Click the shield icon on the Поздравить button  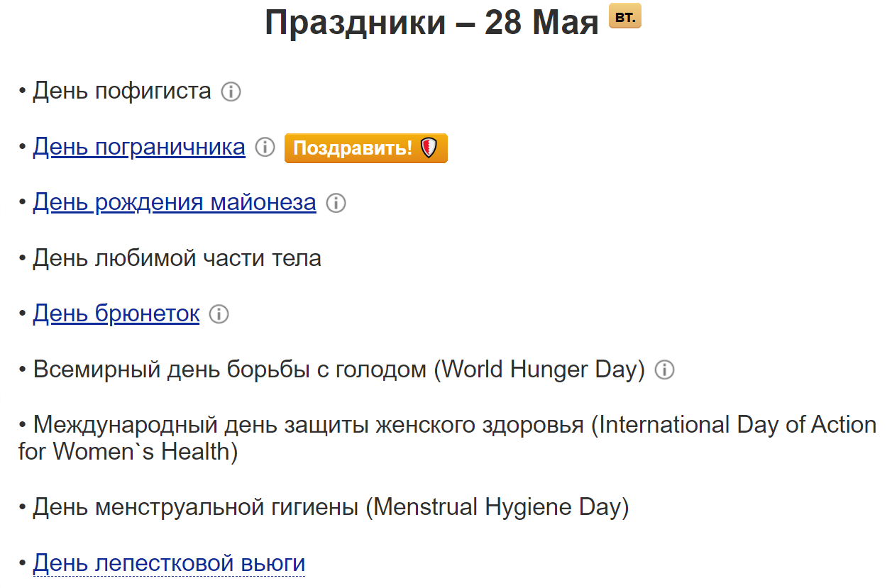pos(429,148)
